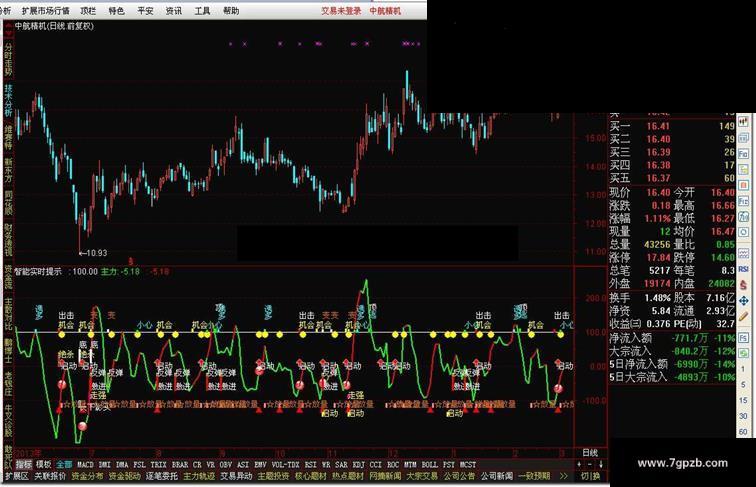The height and width of the screenshot is (487, 756).
Task: Select the CCI indicator
Action: (x=376, y=465)
